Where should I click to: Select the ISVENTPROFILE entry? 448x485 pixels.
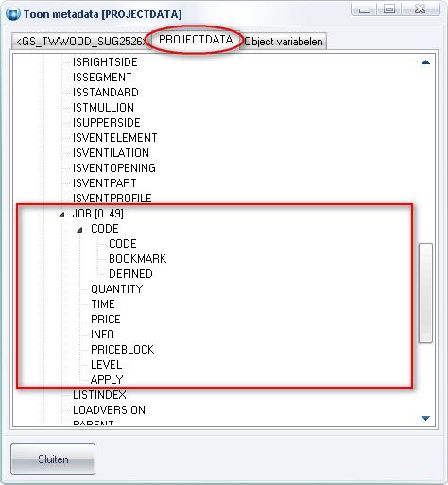[112, 199]
